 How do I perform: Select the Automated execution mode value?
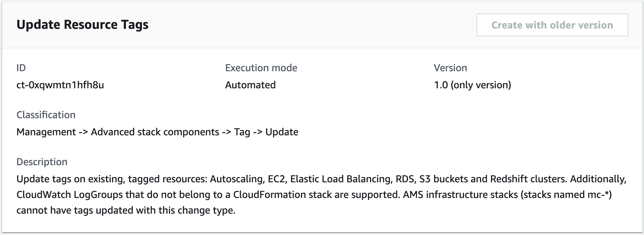coord(250,85)
